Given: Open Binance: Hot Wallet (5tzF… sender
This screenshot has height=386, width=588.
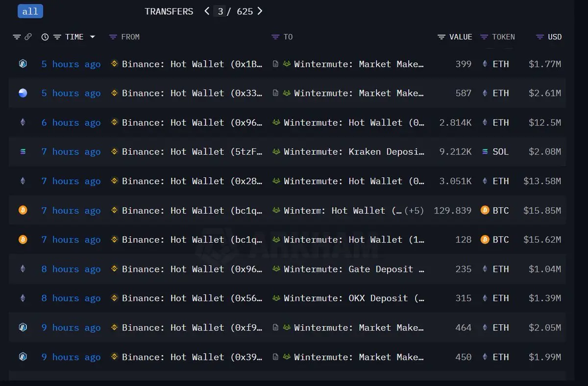Looking at the screenshot, I should pyautogui.click(x=192, y=152).
